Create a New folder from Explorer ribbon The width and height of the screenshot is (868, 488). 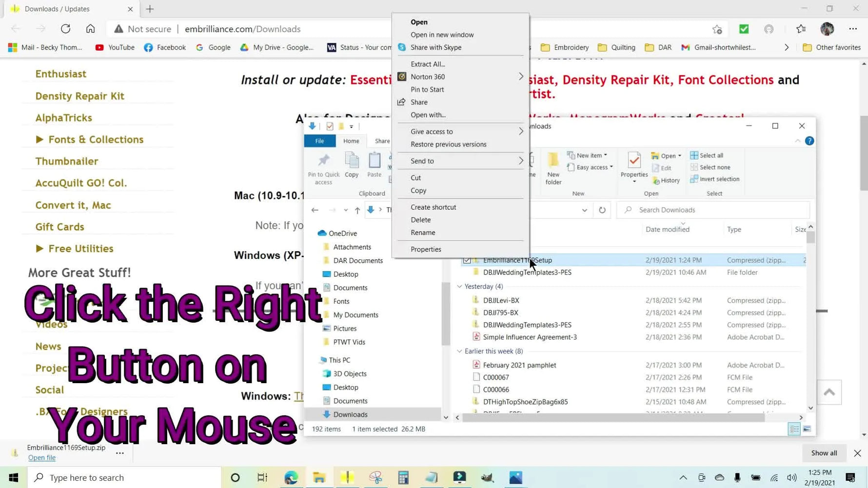(x=553, y=169)
